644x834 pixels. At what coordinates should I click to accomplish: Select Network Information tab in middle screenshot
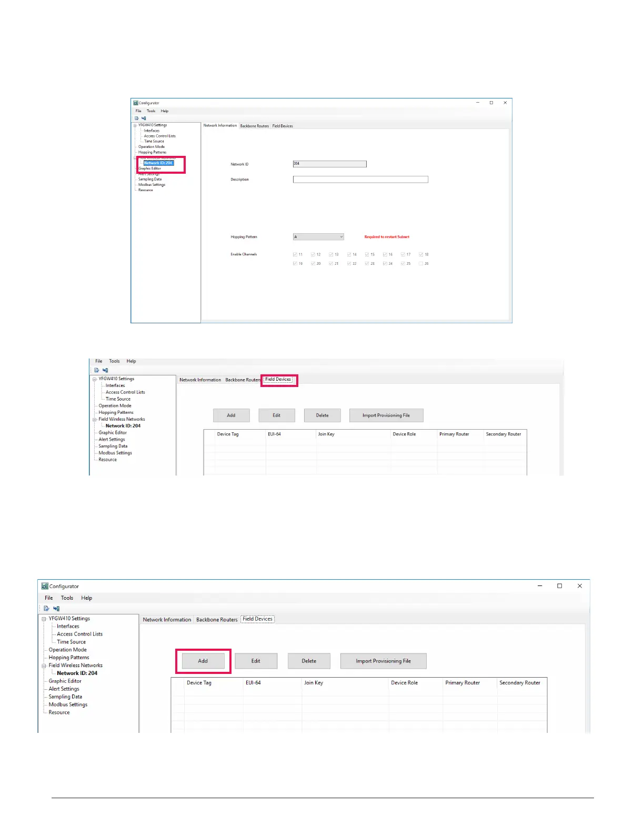200,380
